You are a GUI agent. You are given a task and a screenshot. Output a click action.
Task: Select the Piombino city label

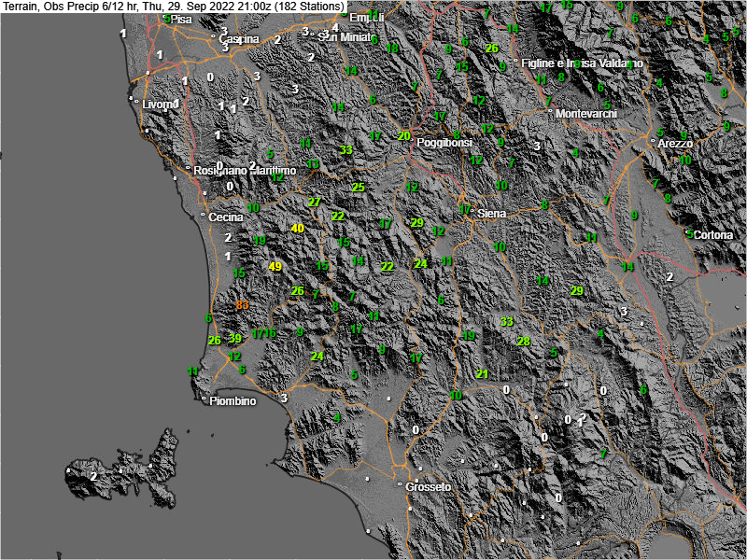click(x=233, y=401)
